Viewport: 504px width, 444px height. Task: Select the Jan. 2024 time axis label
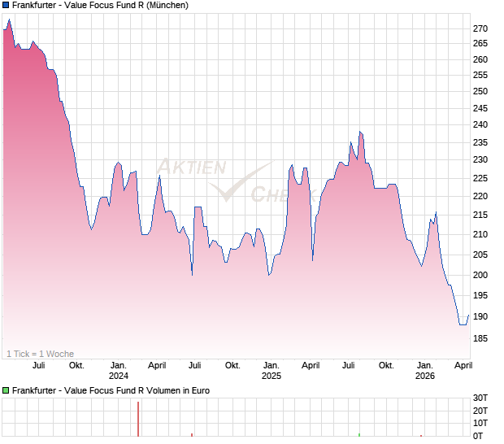pyautogui.click(x=119, y=371)
